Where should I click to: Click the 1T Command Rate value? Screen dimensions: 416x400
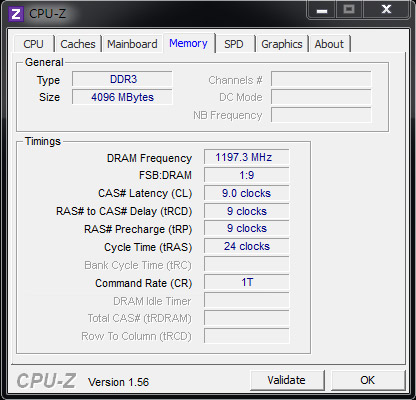tap(246, 282)
